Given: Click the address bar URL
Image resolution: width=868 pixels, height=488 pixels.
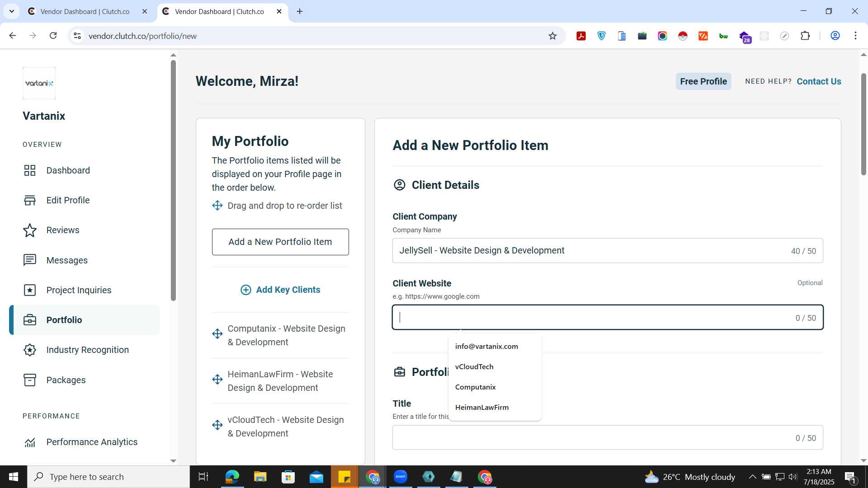Looking at the screenshot, I should pyautogui.click(x=142, y=36).
